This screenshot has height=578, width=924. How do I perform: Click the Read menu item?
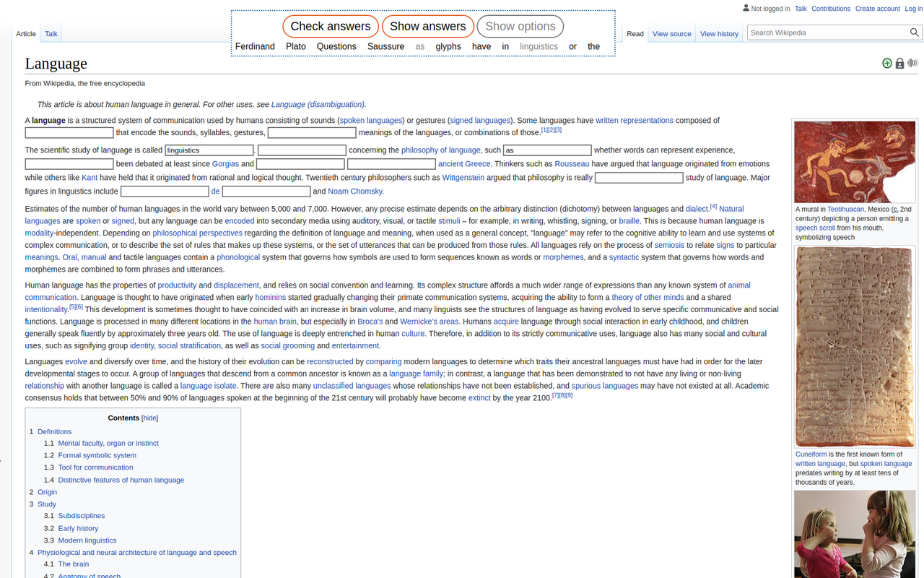[x=635, y=33]
